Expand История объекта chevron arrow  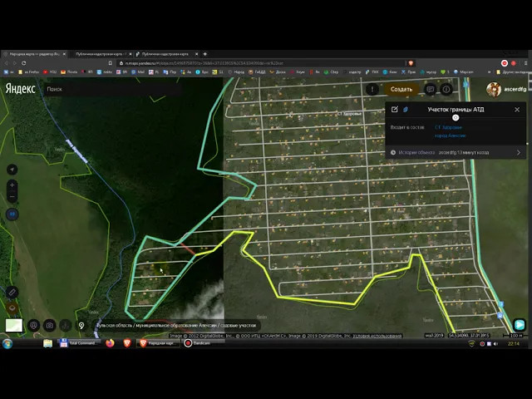[519, 152]
